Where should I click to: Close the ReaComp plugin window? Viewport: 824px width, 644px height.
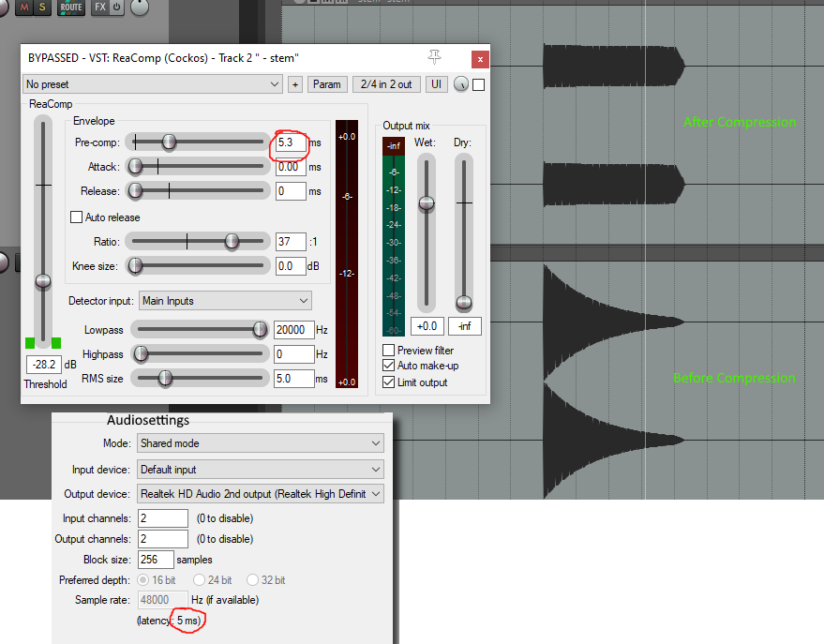point(480,59)
